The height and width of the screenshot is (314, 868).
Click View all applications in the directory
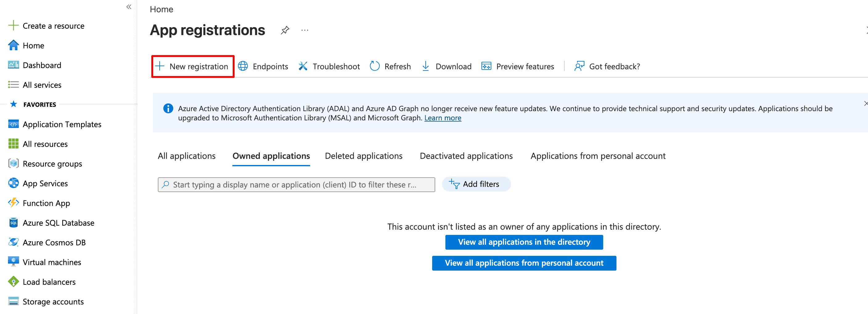[524, 242]
